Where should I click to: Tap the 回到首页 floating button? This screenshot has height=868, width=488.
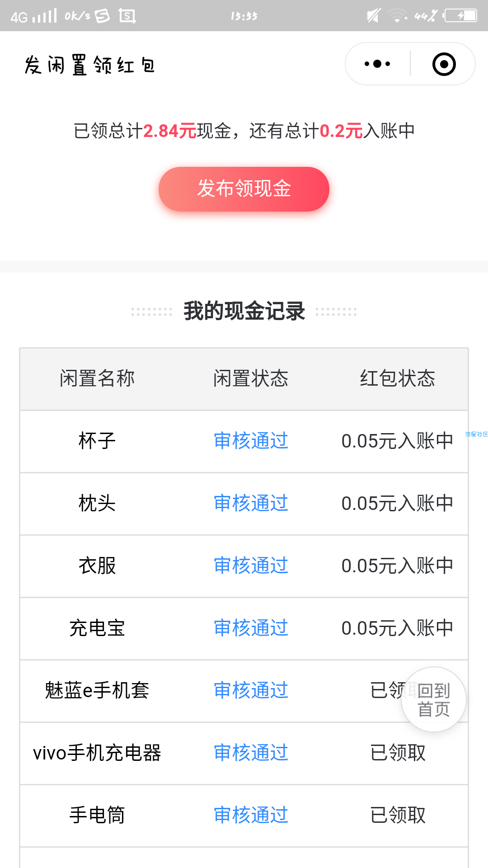(x=434, y=699)
